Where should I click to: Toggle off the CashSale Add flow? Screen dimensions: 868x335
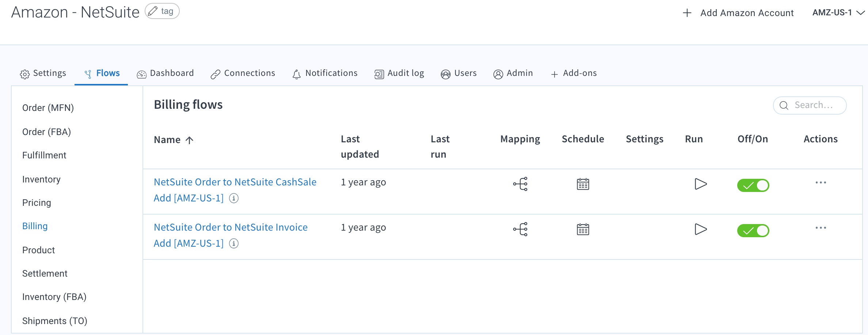(x=753, y=185)
